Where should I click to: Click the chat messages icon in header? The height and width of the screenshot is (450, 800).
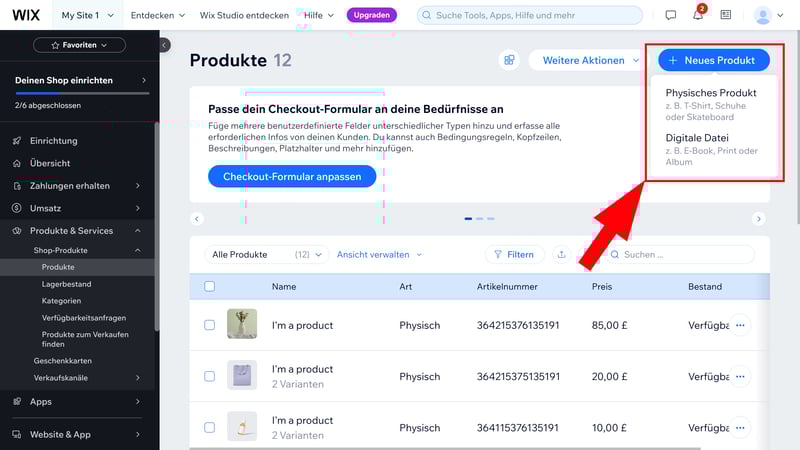(671, 16)
